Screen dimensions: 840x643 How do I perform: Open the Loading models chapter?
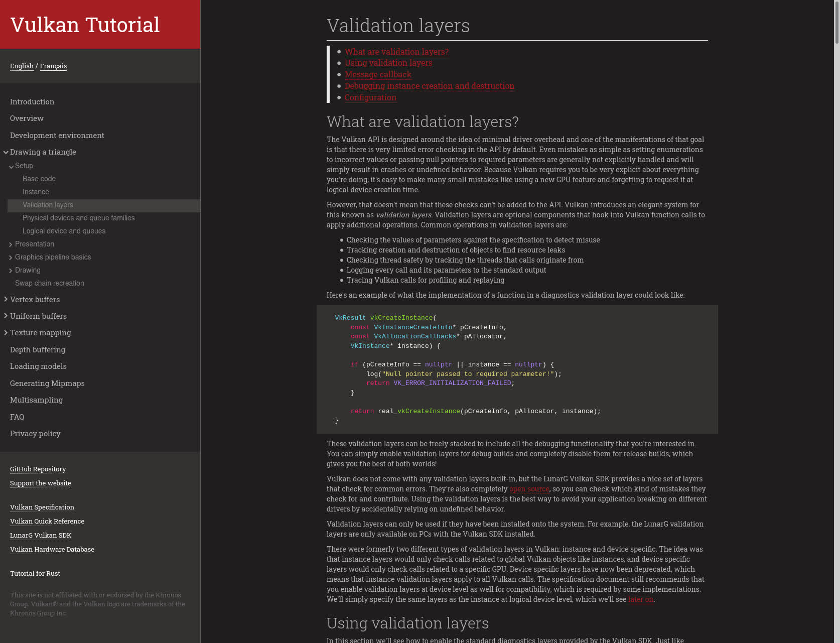pyautogui.click(x=38, y=366)
